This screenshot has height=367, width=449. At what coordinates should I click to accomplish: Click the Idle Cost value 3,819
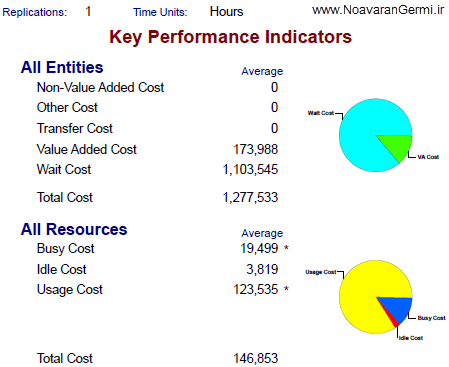[x=262, y=269]
